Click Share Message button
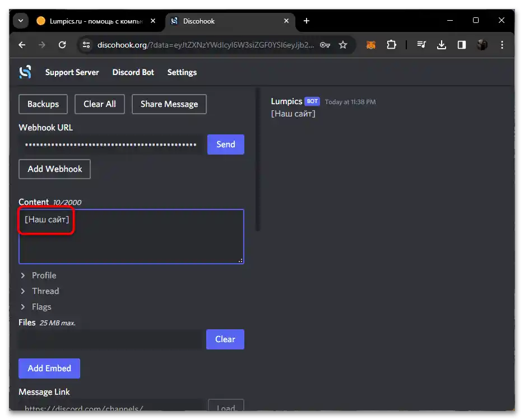The height and width of the screenshot is (420, 524). [169, 104]
